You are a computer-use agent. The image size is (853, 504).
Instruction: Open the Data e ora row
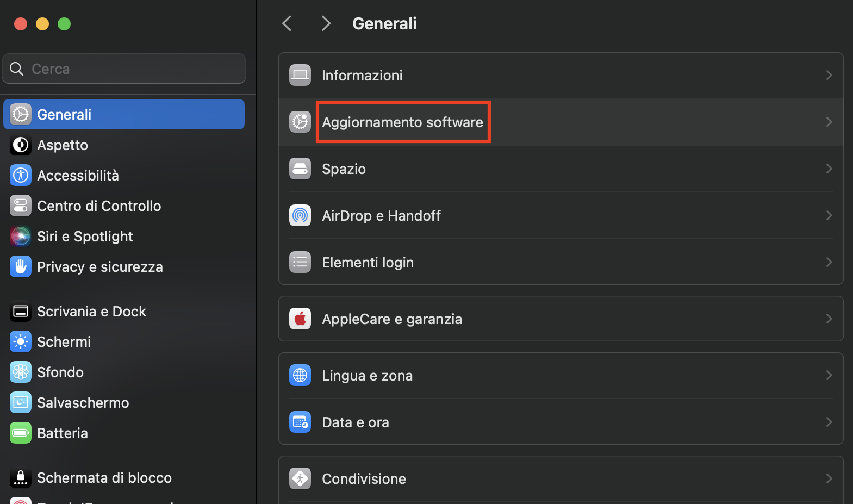coord(561,422)
